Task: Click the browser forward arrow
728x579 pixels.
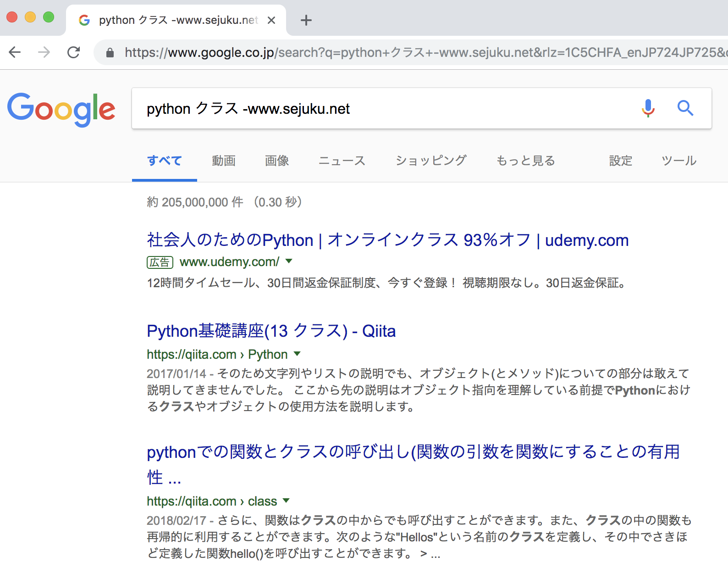Action: [x=44, y=52]
